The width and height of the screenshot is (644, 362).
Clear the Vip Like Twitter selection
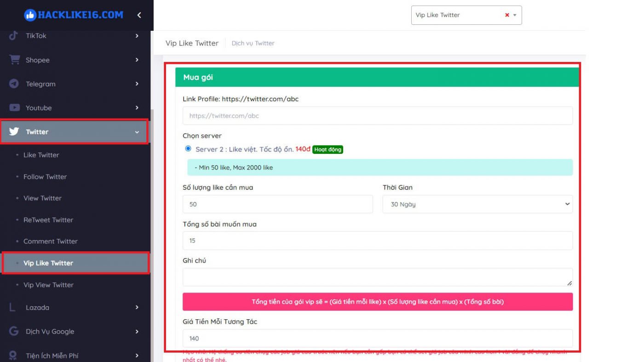[507, 15]
